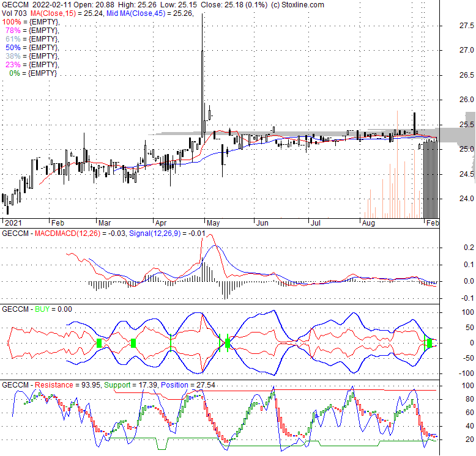The image size is (476, 456).
Task: Click the red 'Resistance' label
Action: pyautogui.click(x=54, y=385)
